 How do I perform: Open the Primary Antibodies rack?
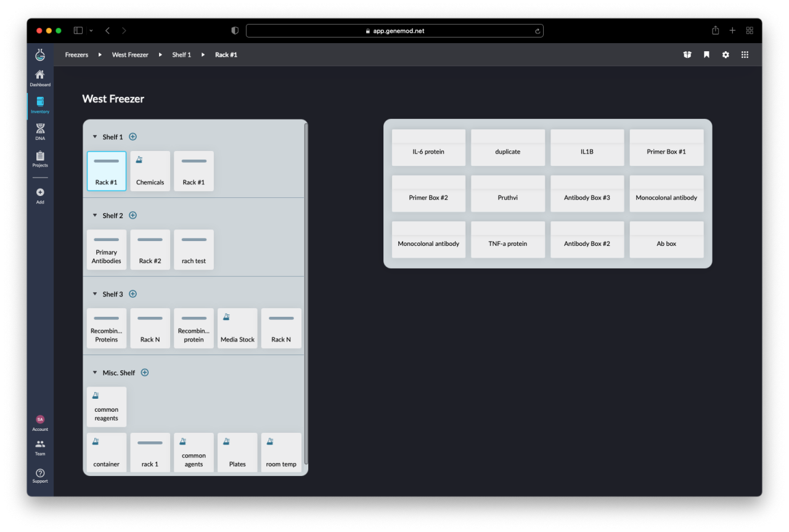[x=107, y=250]
